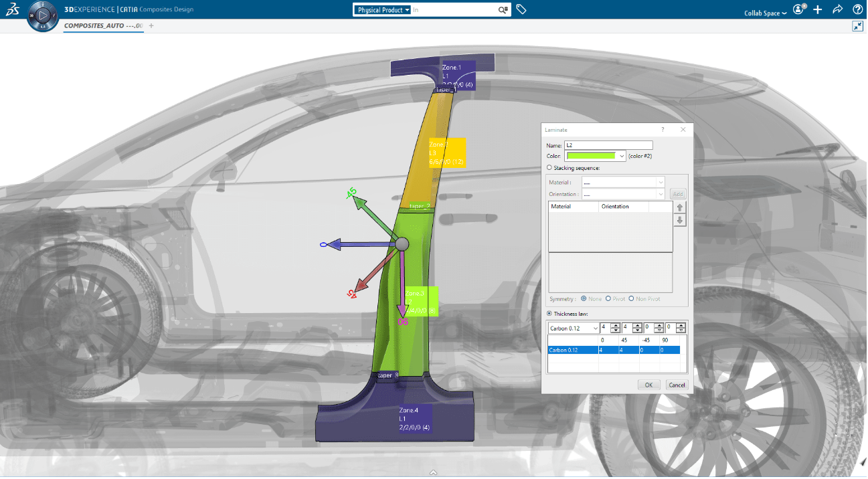Click the rosette center sphere
Image resolution: width=868 pixels, height=479 pixels.
pos(402,244)
